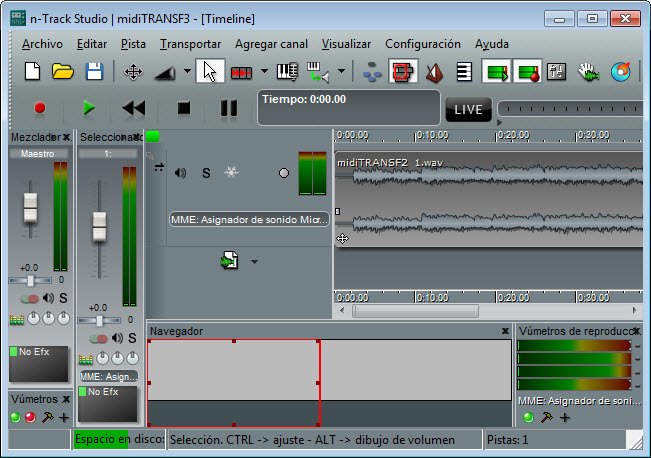Toggle the Maestro red-green on/off switch

29,299
